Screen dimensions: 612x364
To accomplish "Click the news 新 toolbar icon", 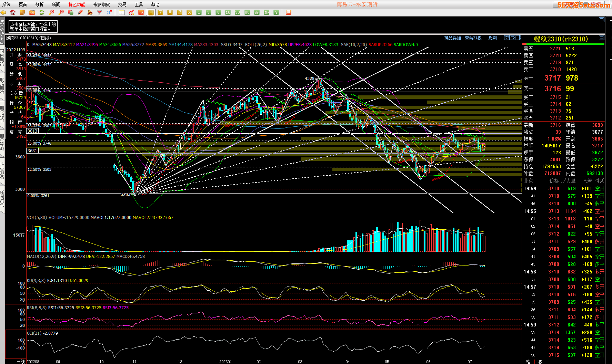I will click(109, 12).
